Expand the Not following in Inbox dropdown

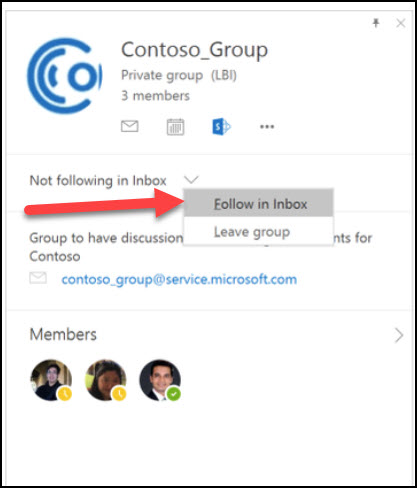click(191, 180)
